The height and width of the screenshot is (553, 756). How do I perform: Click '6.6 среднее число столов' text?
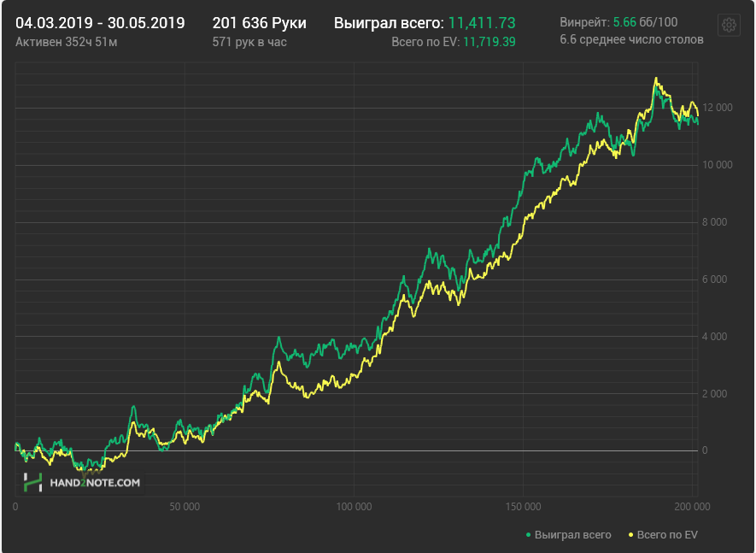[631, 39]
